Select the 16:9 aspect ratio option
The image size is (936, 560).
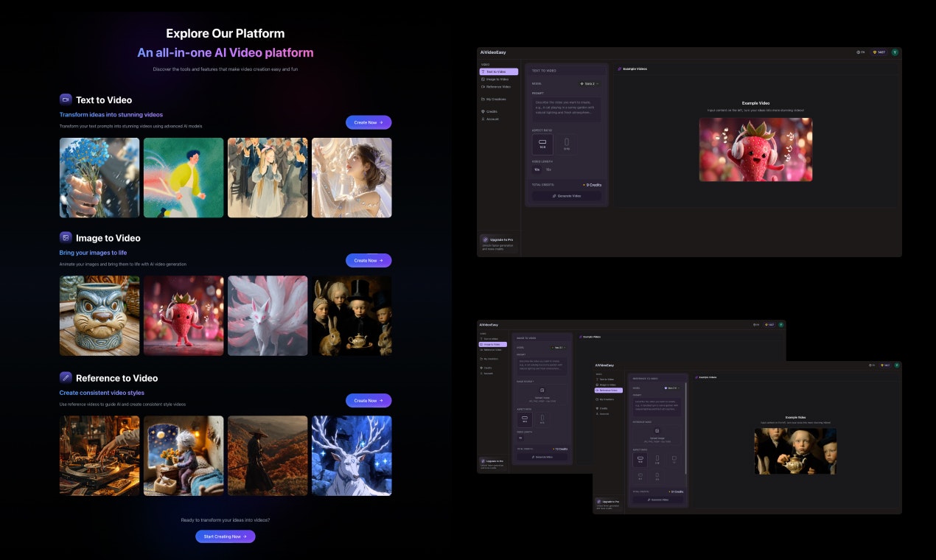tap(543, 143)
